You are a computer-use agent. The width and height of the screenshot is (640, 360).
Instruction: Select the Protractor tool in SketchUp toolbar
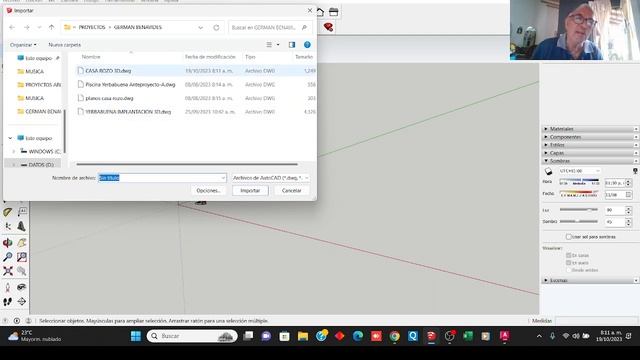click(8, 212)
